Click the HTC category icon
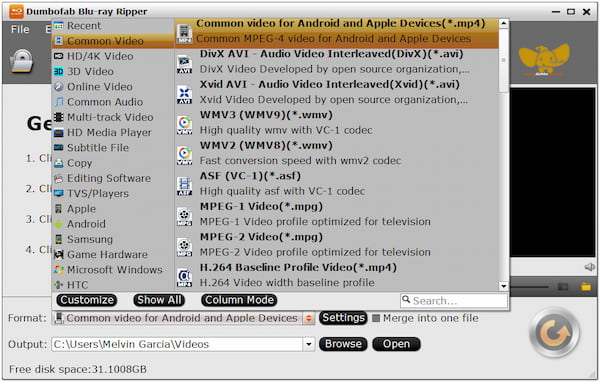The width and height of the screenshot is (600, 382). (59, 285)
